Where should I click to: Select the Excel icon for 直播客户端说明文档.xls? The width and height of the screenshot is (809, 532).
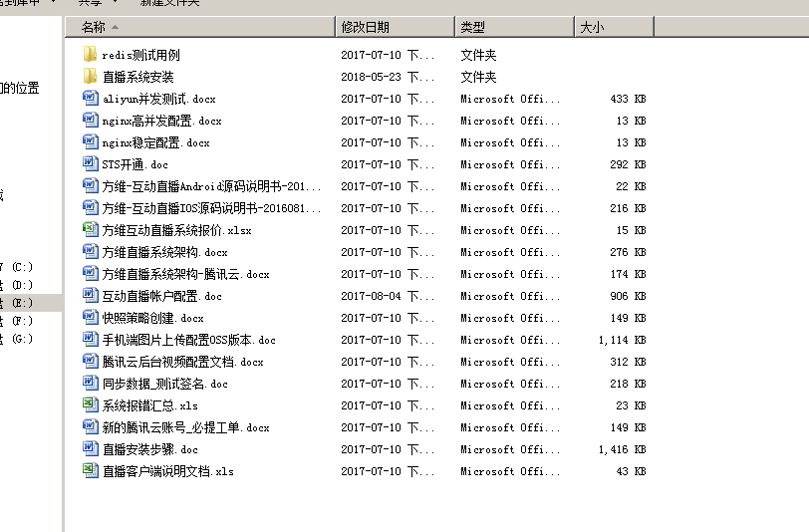coord(91,471)
